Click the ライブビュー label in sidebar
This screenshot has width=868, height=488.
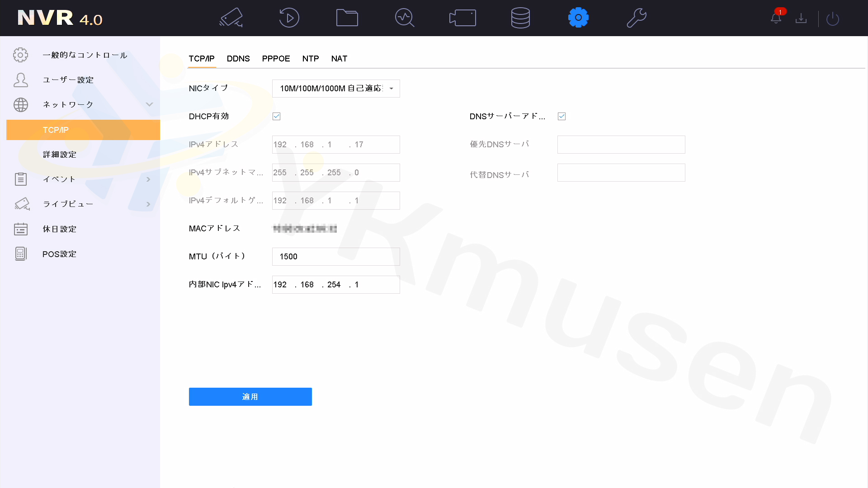[x=68, y=204]
